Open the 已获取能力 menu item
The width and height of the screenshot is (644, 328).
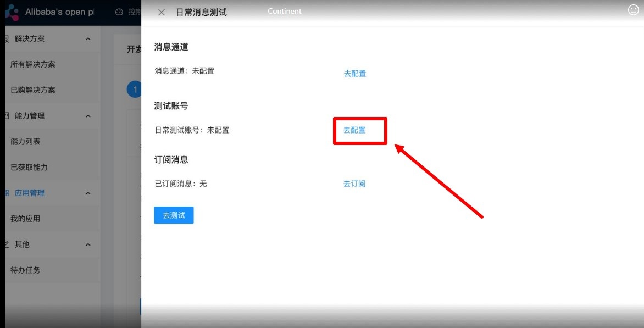click(x=29, y=167)
